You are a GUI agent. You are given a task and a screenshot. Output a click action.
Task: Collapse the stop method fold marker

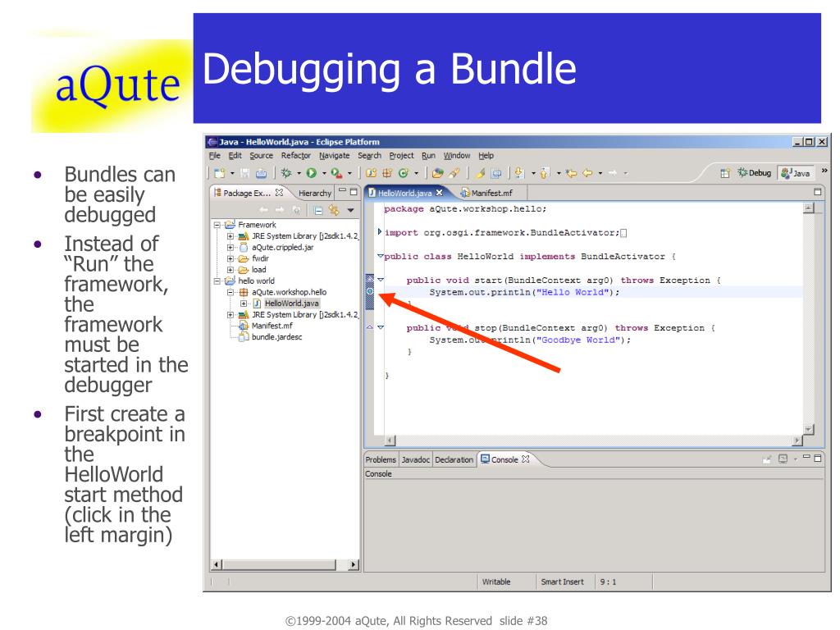coord(381,326)
